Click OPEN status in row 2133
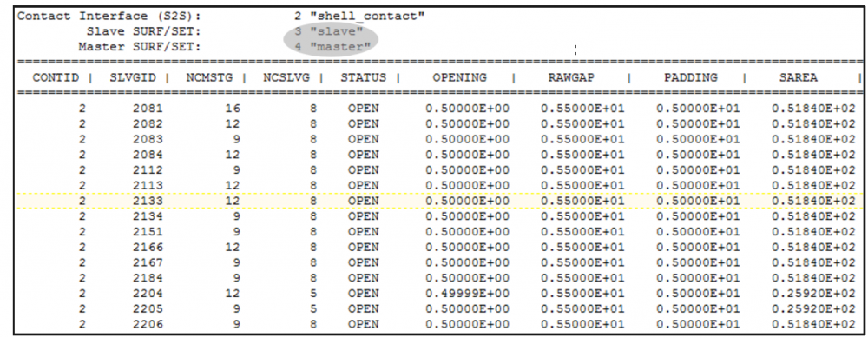 (363, 201)
